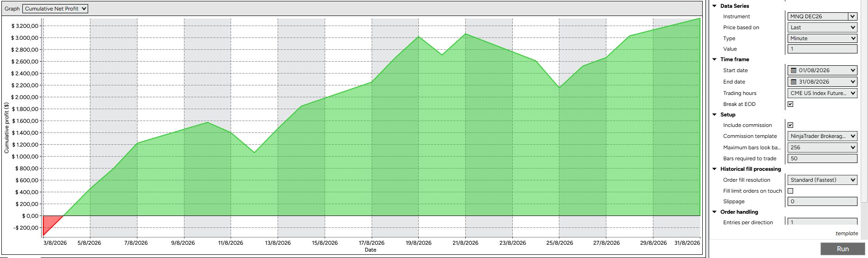Open the Price based on dropdown

pos(822,27)
